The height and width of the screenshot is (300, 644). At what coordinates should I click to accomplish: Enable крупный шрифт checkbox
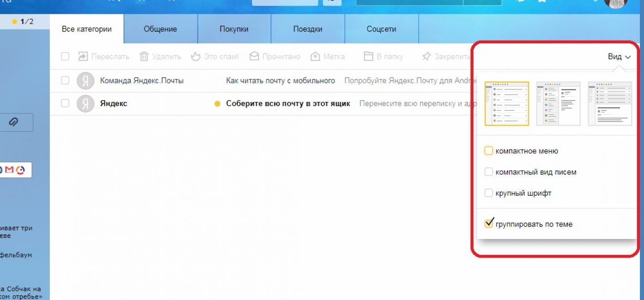[x=488, y=193]
